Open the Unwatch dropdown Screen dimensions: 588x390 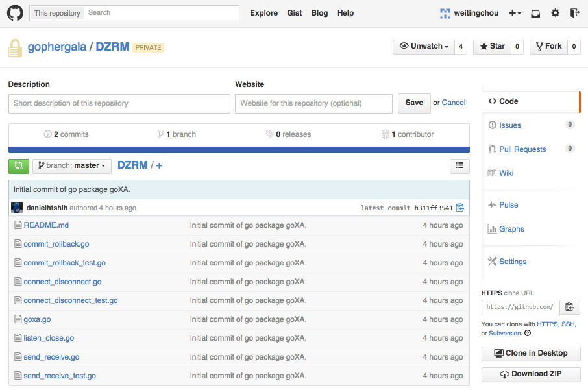tap(424, 47)
